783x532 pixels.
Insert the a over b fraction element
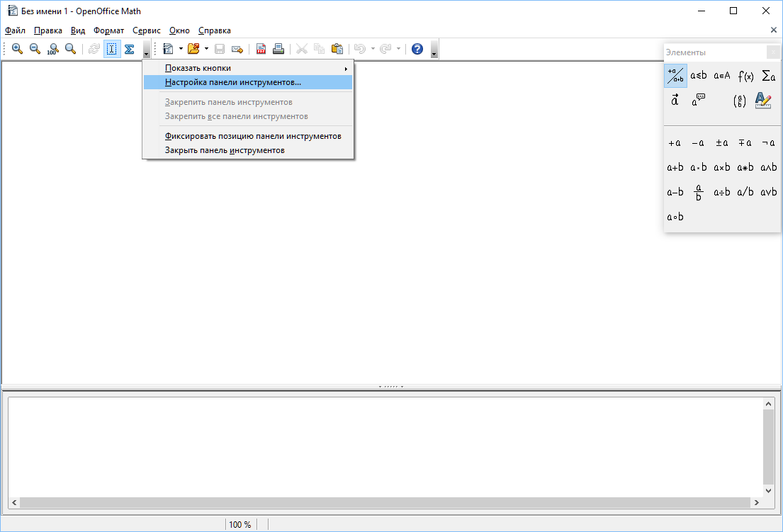pos(699,192)
